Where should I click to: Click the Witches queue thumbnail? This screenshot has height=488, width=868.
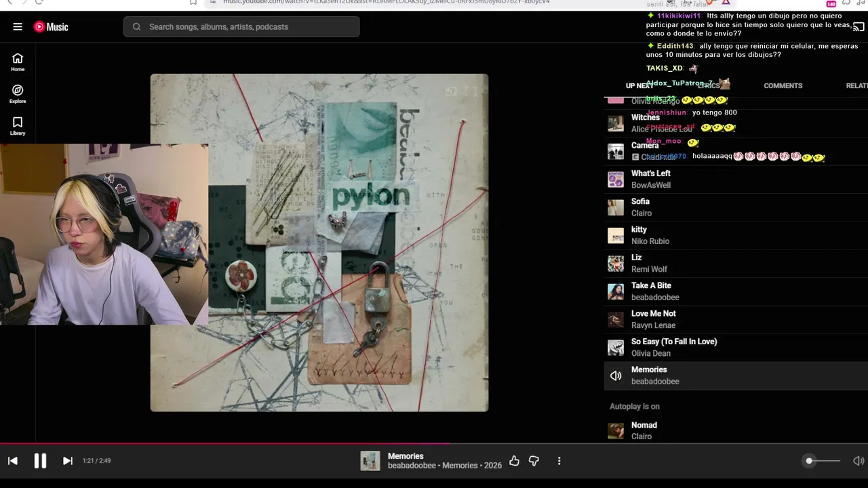click(x=616, y=123)
